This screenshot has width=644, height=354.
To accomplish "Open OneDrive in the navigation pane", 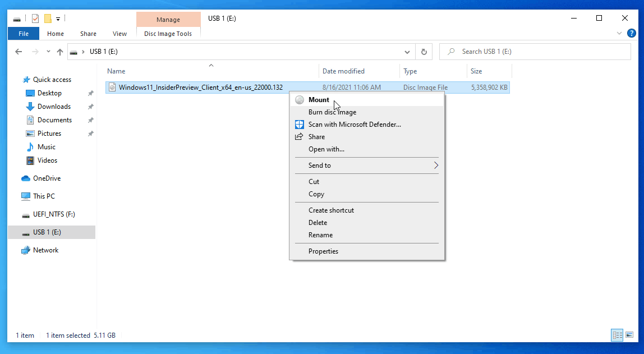I will (x=47, y=178).
